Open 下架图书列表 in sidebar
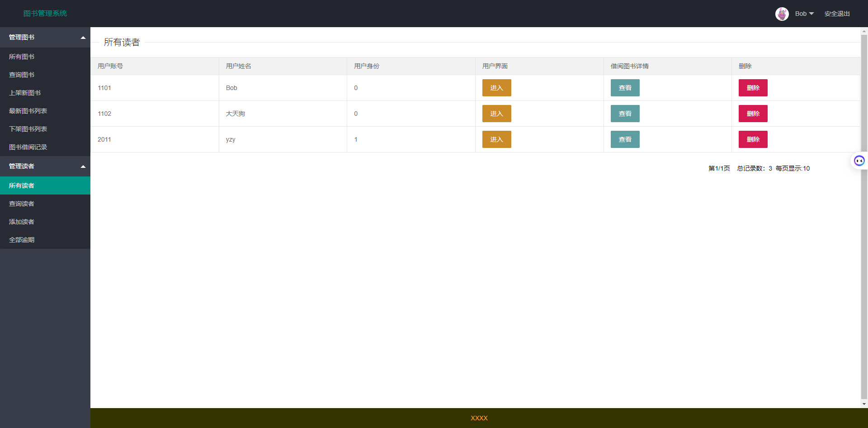Image resolution: width=868 pixels, height=428 pixels. [45, 129]
